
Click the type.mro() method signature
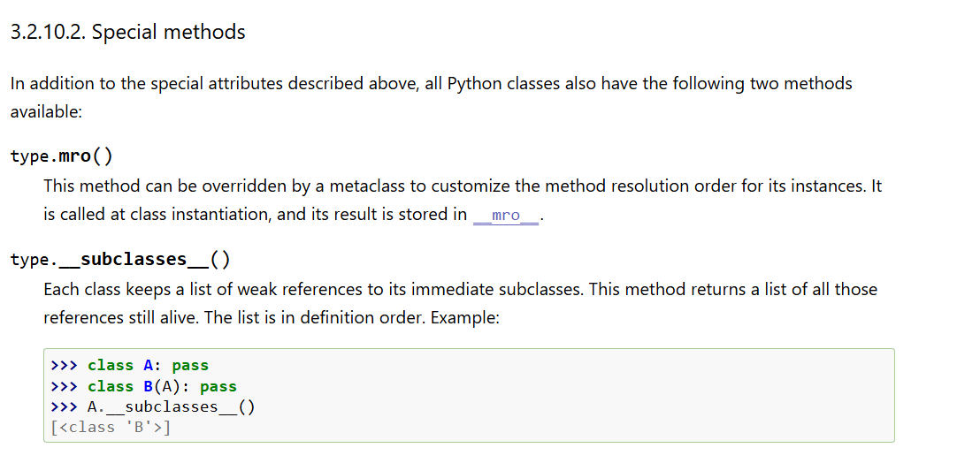click(61, 156)
